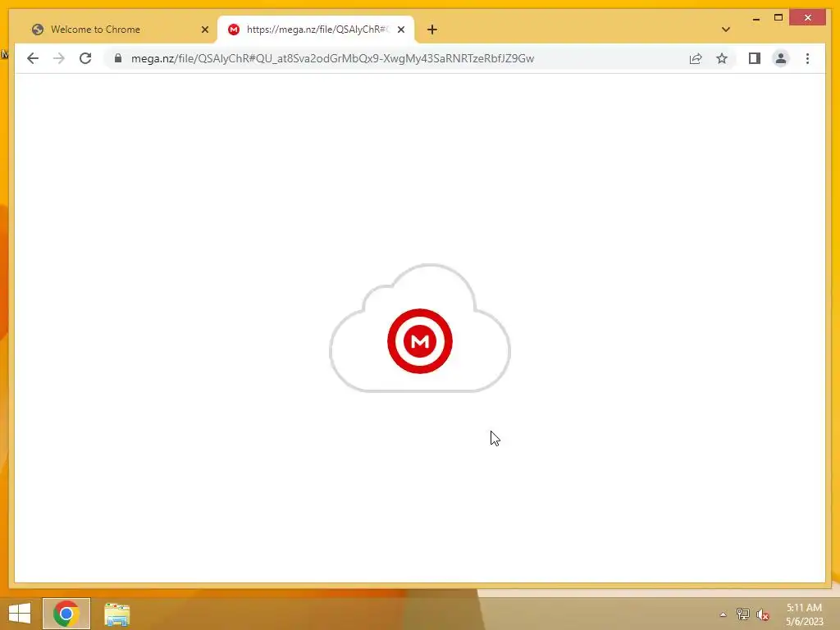Minimize the Chrome window

click(756, 18)
